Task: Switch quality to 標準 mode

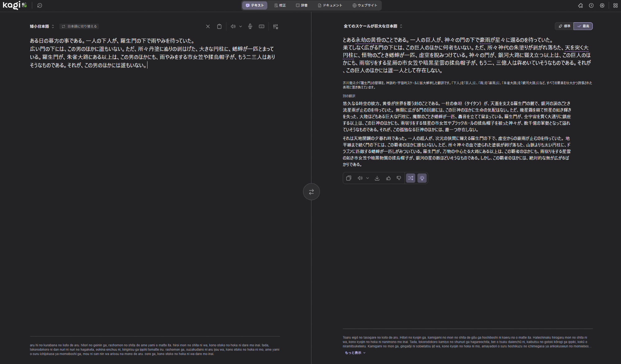Action: coord(564,26)
